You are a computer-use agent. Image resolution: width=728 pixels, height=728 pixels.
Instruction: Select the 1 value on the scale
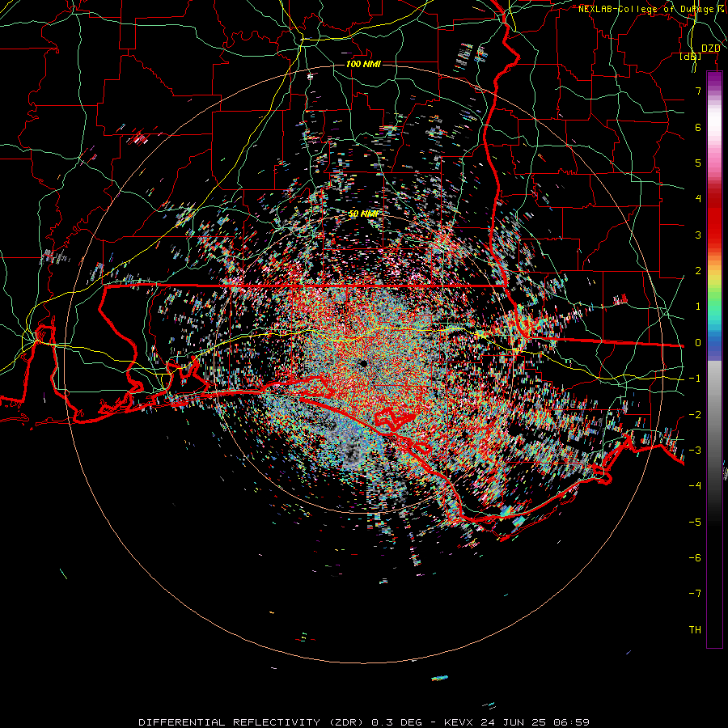pos(698,307)
